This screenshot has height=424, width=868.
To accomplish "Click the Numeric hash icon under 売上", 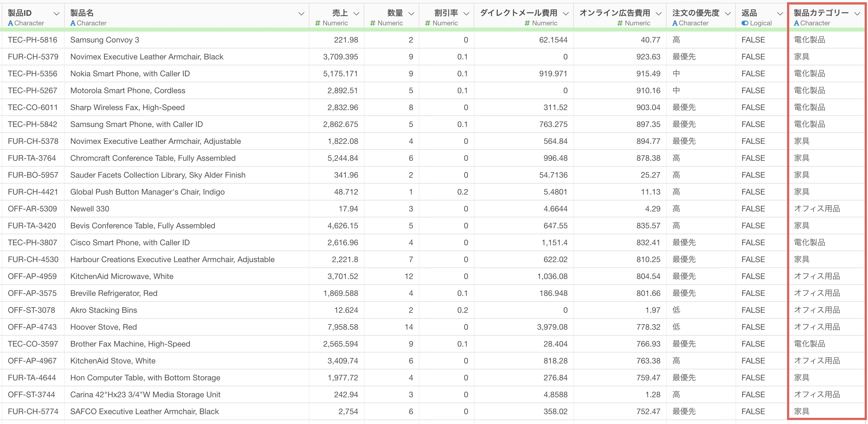I will [317, 23].
